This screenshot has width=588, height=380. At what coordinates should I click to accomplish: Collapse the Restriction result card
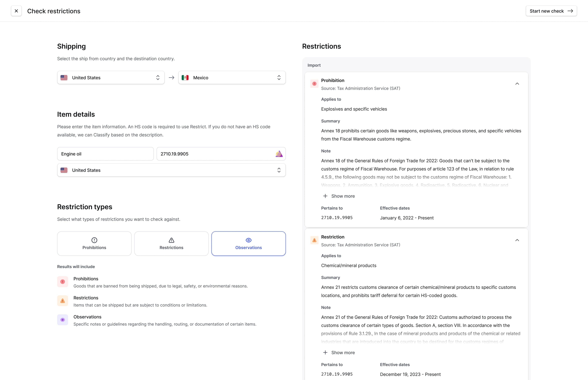point(517,240)
